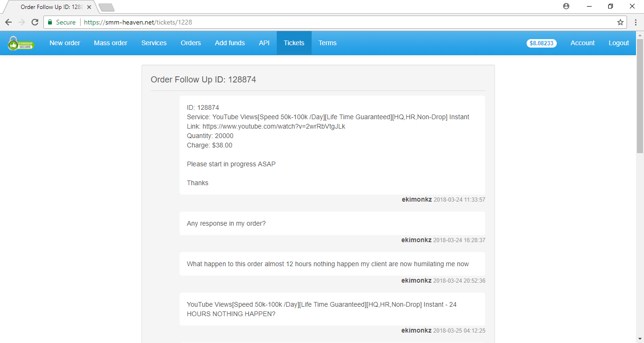Go to Mass order page
644x343 pixels.
[x=111, y=43]
